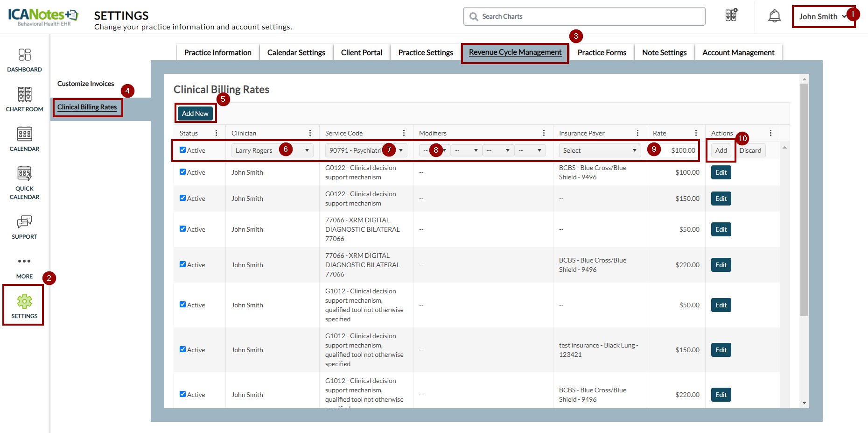The width and height of the screenshot is (868, 433).
Task: Open the Settings gear icon
Action: coord(24,302)
